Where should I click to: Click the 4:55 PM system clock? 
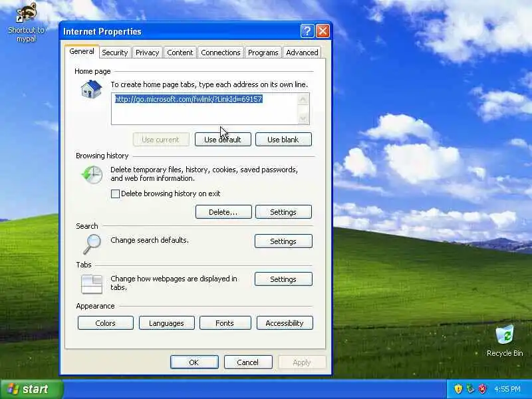pyautogui.click(x=507, y=389)
